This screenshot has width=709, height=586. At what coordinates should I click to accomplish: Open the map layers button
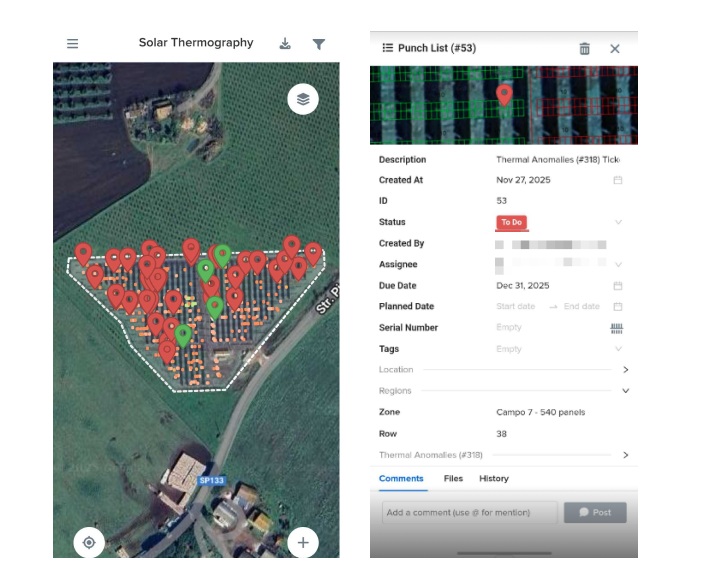point(303,99)
